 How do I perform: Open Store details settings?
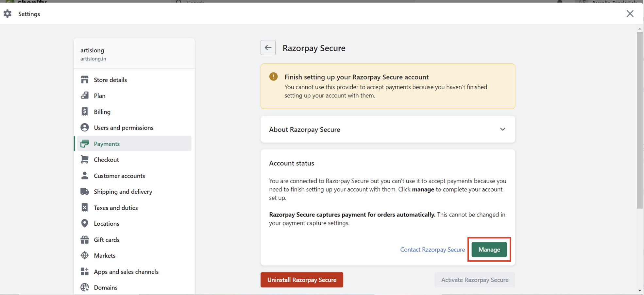(x=133, y=79)
